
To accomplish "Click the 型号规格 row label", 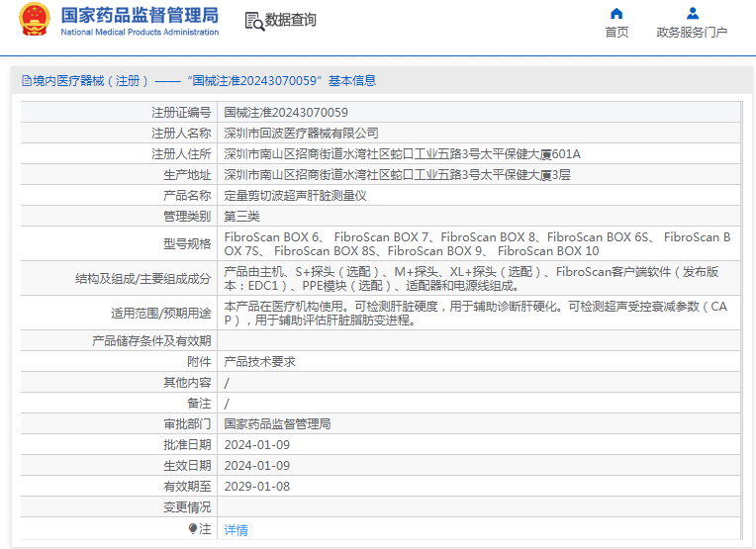I will pos(187,244).
